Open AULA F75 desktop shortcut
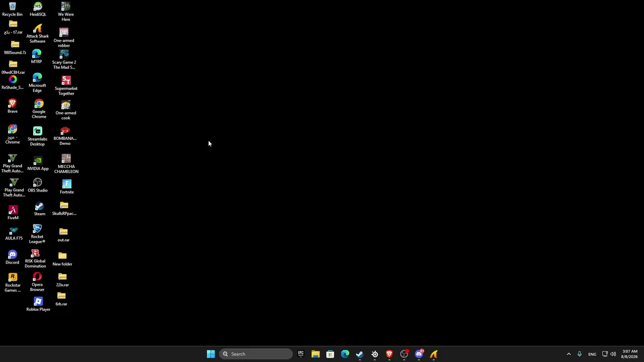This screenshot has width=644, height=362. pos(14,234)
